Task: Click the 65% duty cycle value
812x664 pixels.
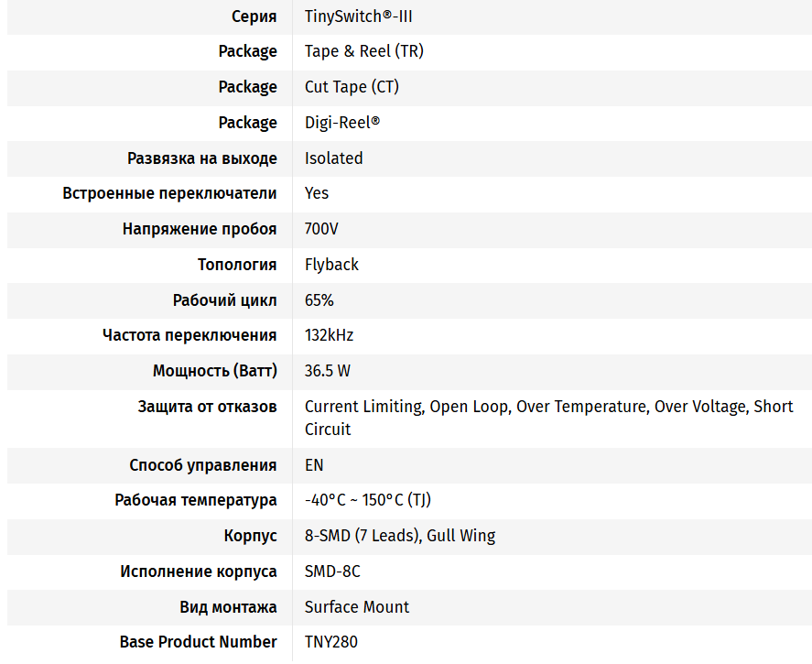Action: (319, 300)
